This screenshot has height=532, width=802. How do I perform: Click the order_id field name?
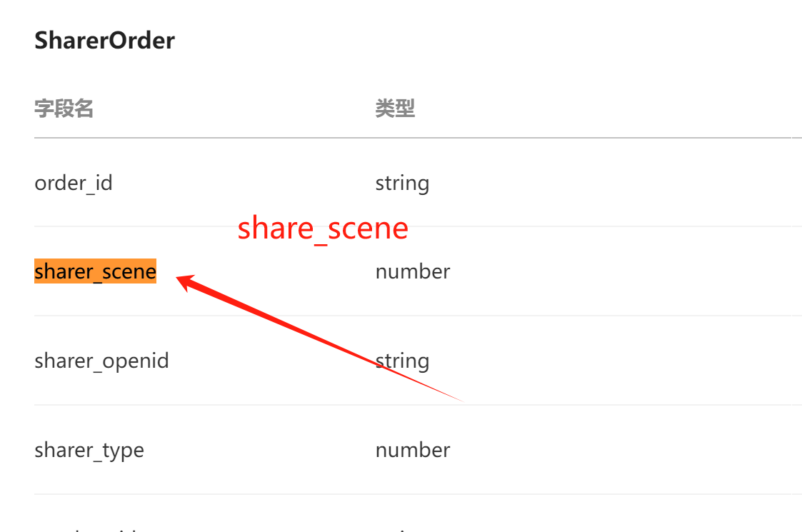tap(73, 183)
